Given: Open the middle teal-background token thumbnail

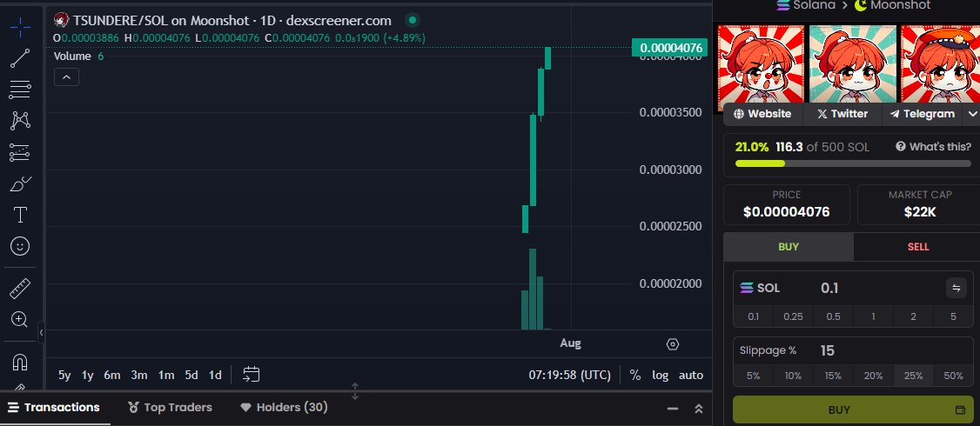Looking at the screenshot, I should click(853, 63).
